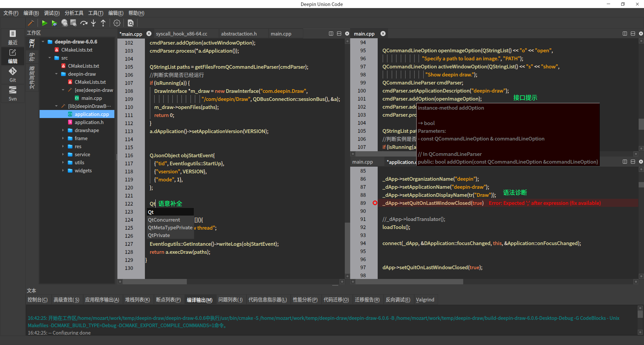Screen dimensions: 644x345
Task: Click the build hammer icon
Action: (31, 23)
